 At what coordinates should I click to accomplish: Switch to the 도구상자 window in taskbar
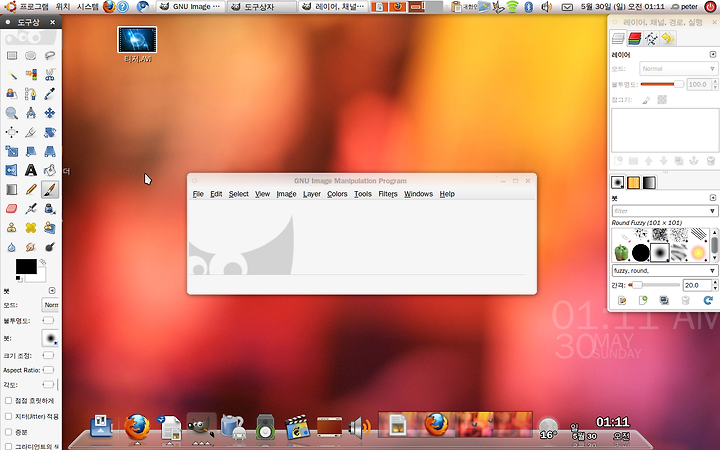coord(262,6)
